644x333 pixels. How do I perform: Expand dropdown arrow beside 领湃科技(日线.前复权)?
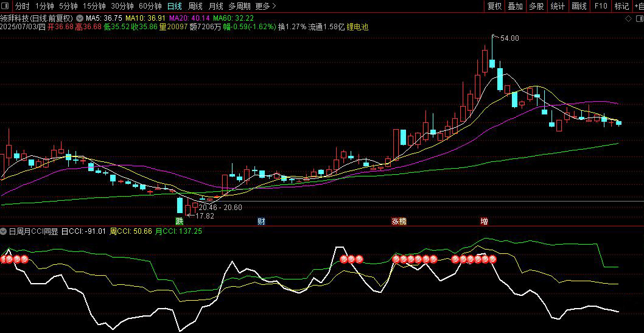coord(79,18)
